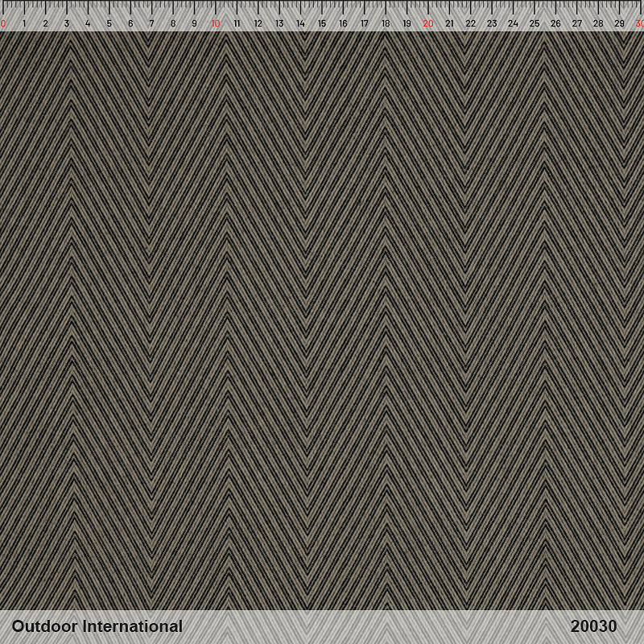This screenshot has width=644, height=644.
Task: Select the number 15 on the ruler
Action: (x=321, y=24)
